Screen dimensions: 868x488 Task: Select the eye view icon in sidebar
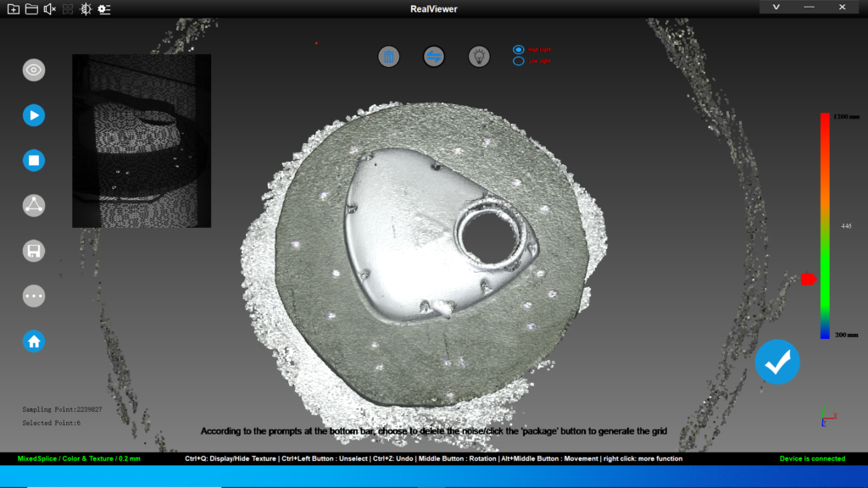34,69
